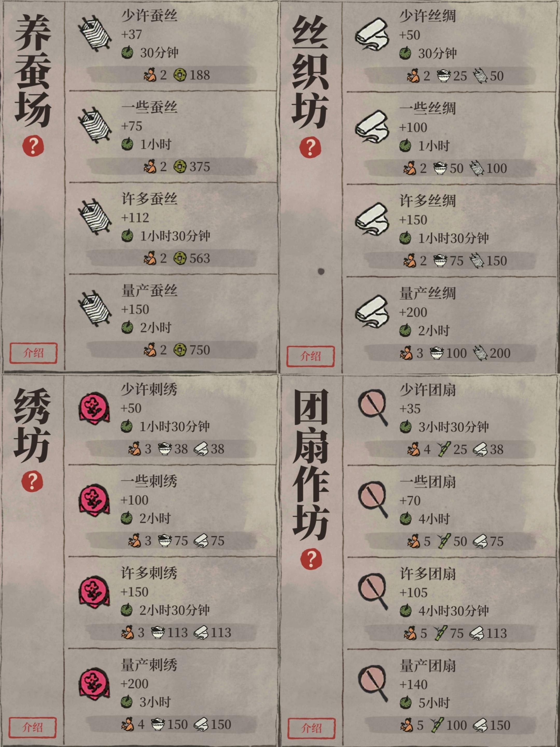Click the 介绍 button under 养蚕场
This screenshot has width=560, height=747.
[x=33, y=353]
